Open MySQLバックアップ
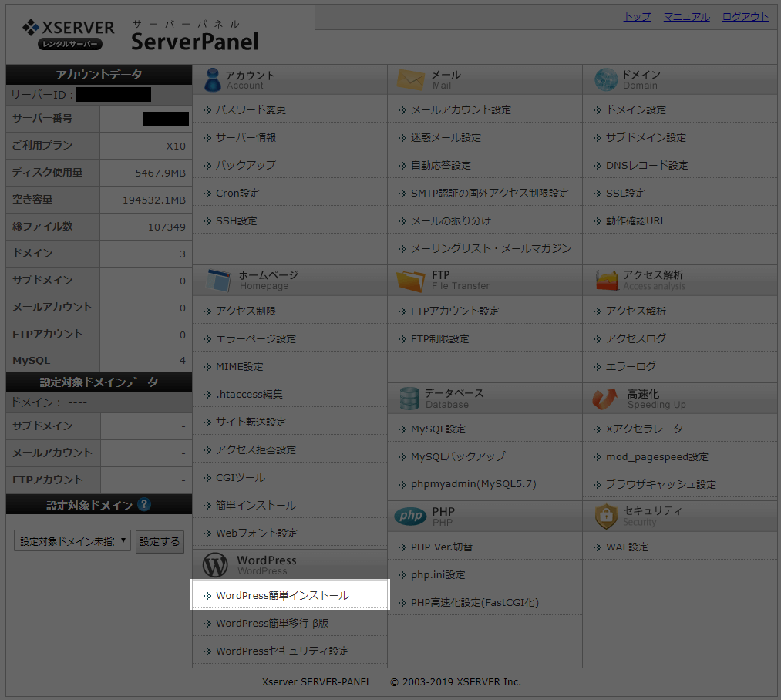The width and height of the screenshot is (781, 700). pos(458,456)
